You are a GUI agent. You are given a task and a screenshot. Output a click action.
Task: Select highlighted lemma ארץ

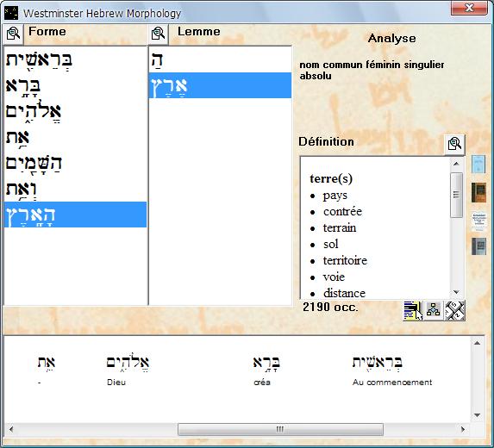220,85
